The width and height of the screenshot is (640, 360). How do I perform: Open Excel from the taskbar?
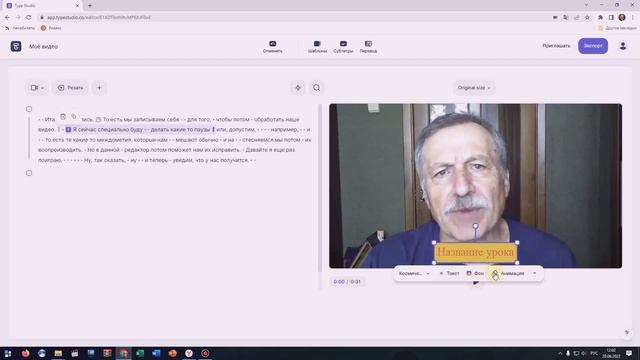140,353
